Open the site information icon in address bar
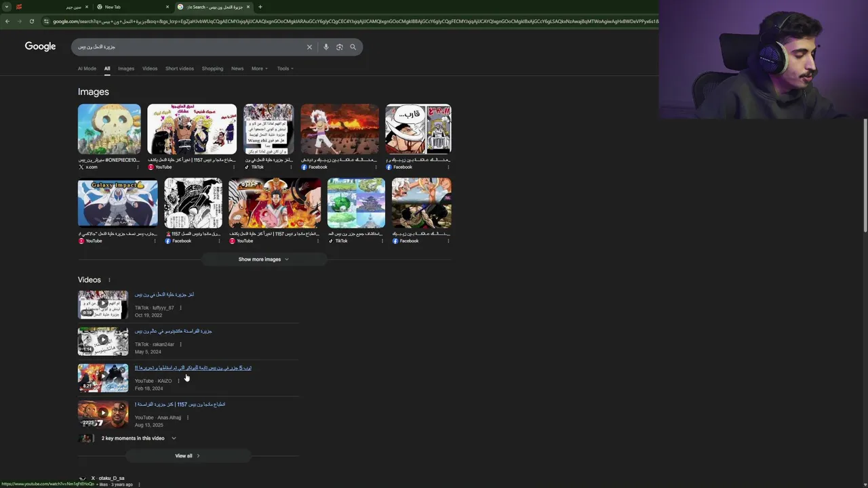 (46, 21)
